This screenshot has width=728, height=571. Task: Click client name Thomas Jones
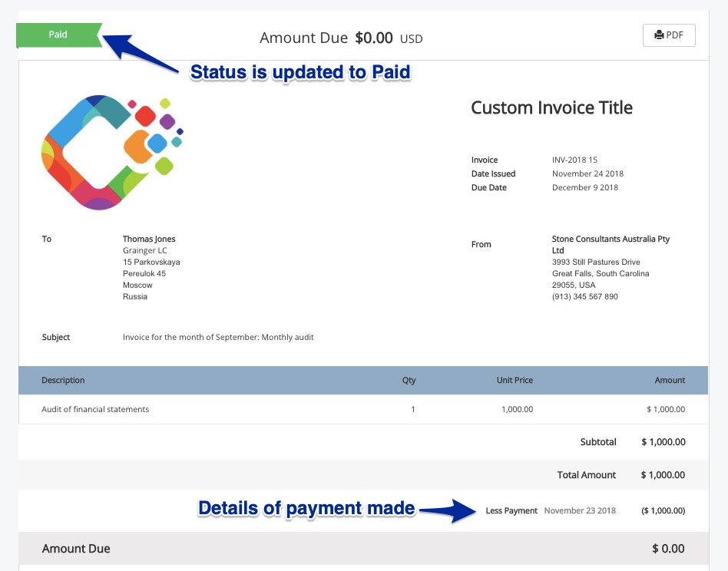click(x=149, y=239)
